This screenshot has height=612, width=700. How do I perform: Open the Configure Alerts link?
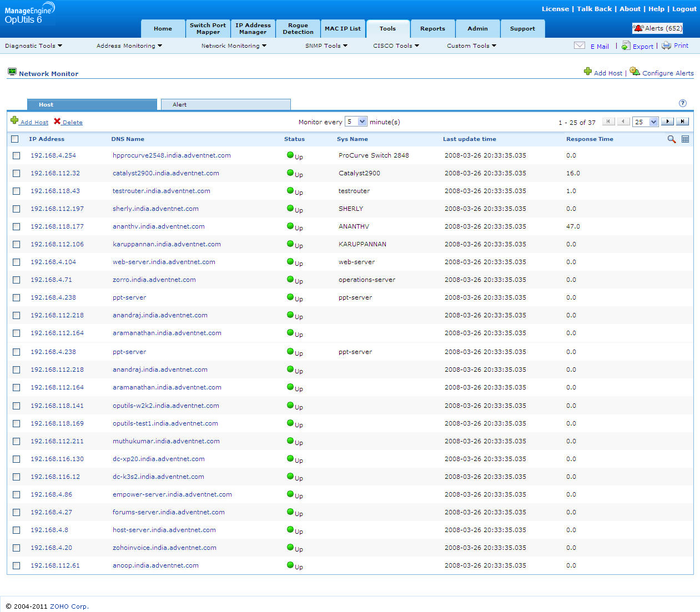(x=667, y=73)
